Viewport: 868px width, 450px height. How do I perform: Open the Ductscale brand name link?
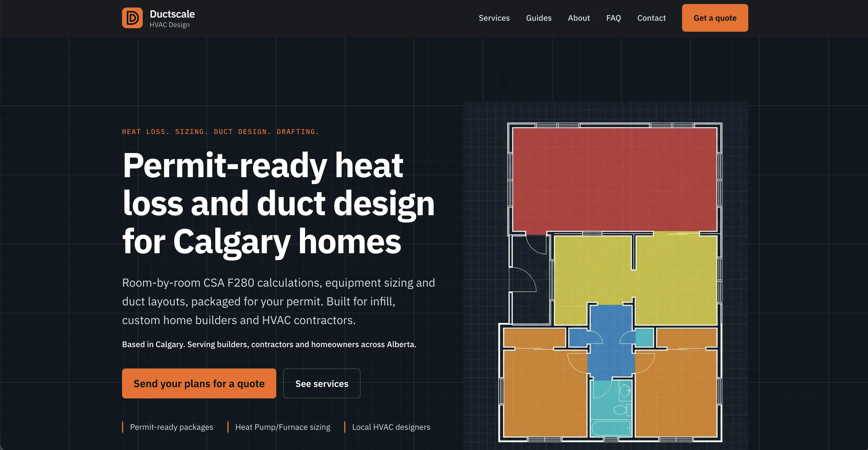pos(172,14)
